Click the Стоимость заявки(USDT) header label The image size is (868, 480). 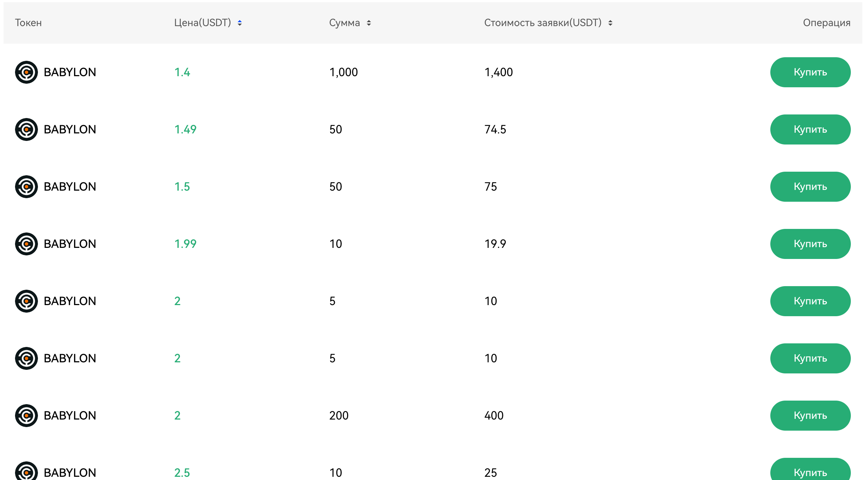click(x=543, y=23)
